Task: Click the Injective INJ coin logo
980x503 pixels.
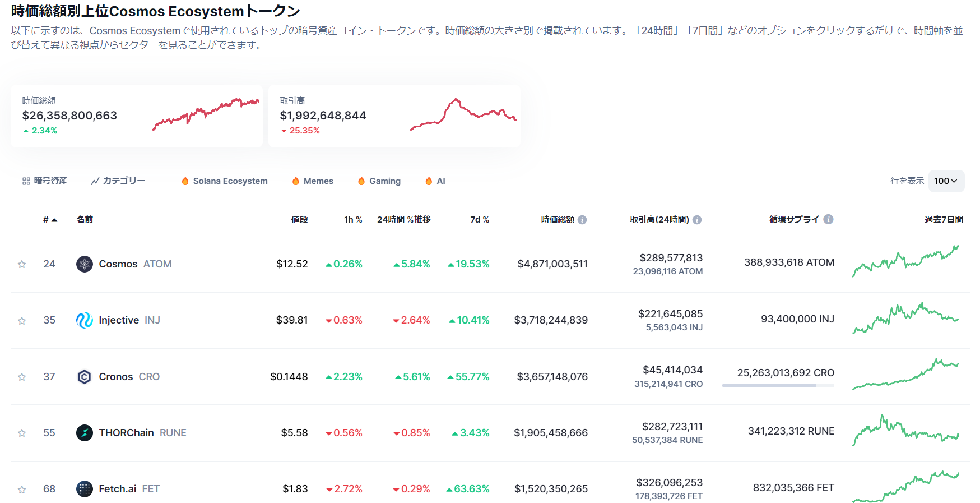Action: (84, 320)
